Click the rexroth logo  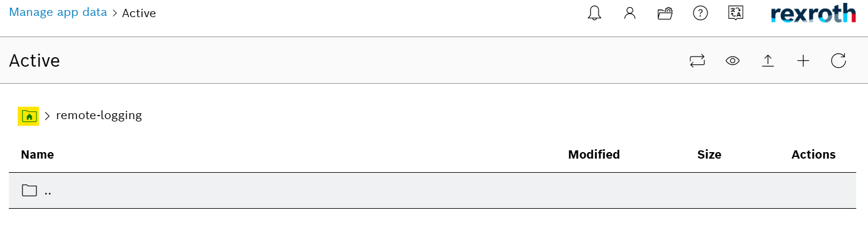(813, 13)
